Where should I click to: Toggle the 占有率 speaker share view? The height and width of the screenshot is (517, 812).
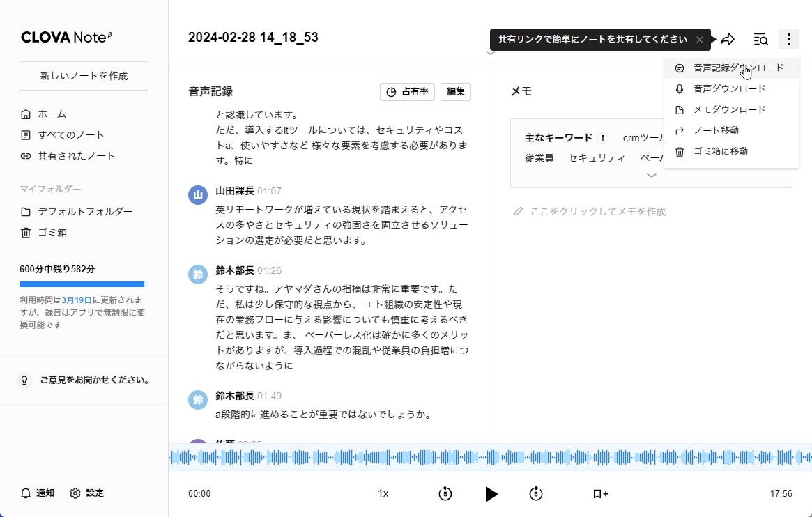click(x=408, y=92)
